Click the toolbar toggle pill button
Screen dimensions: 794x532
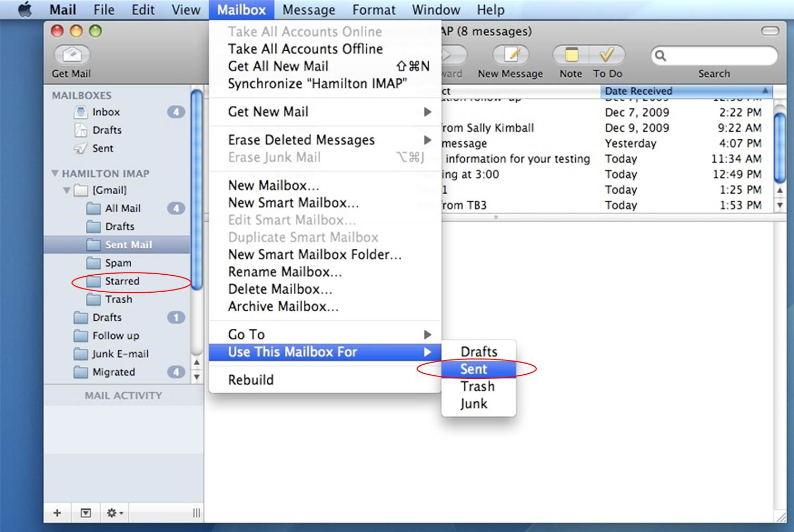click(x=770, y=31)
